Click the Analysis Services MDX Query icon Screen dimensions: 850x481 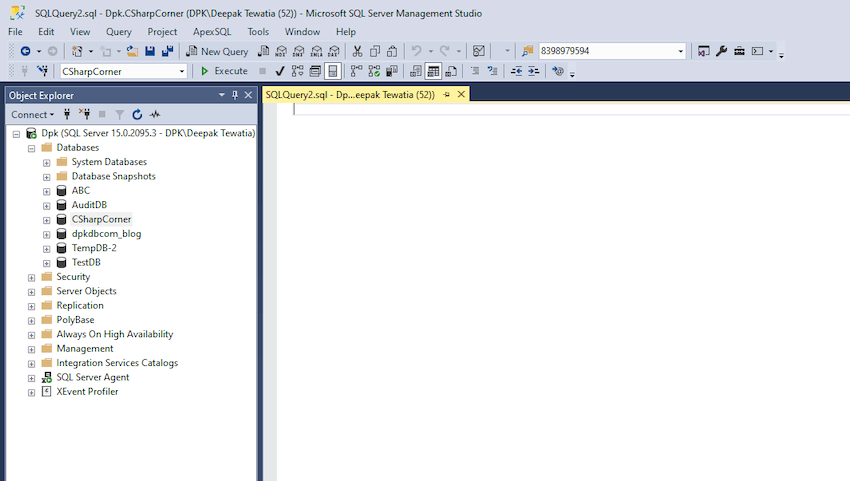coord(281,51)
